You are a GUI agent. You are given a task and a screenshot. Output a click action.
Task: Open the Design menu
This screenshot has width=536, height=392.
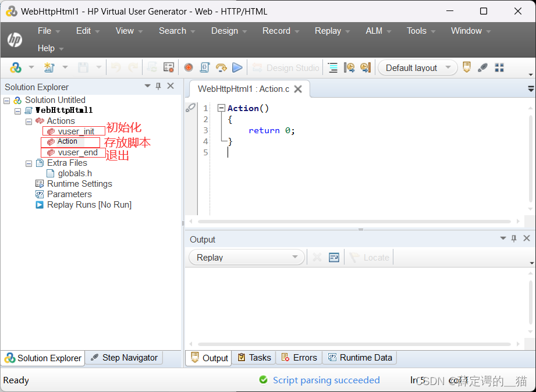(x=229, y=31)
